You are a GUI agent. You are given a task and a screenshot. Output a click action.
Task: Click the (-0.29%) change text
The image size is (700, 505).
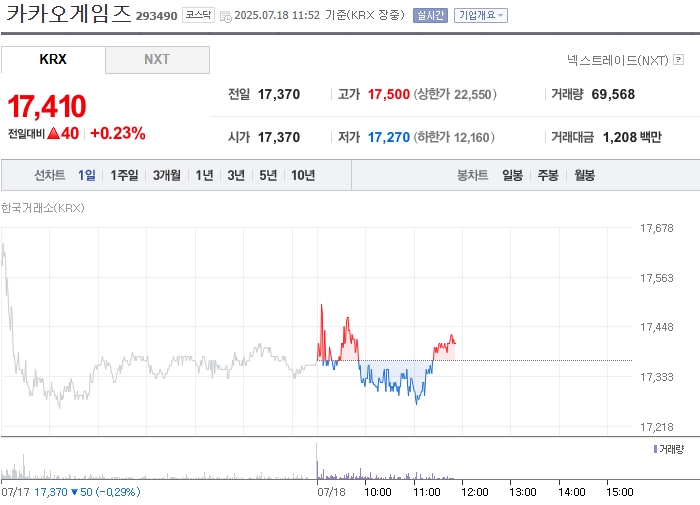tap(118, 492)
